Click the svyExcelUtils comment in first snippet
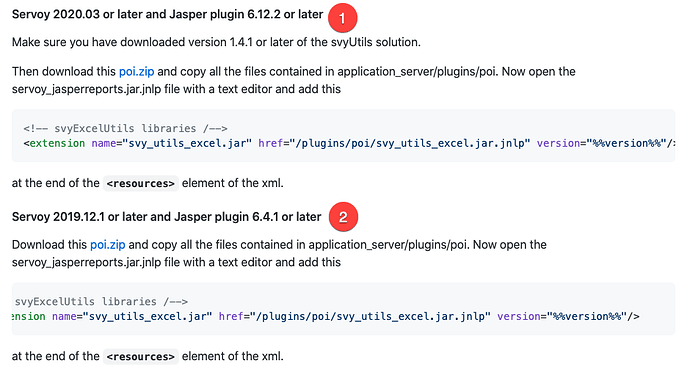690x372 pixels. coord(125,128)
